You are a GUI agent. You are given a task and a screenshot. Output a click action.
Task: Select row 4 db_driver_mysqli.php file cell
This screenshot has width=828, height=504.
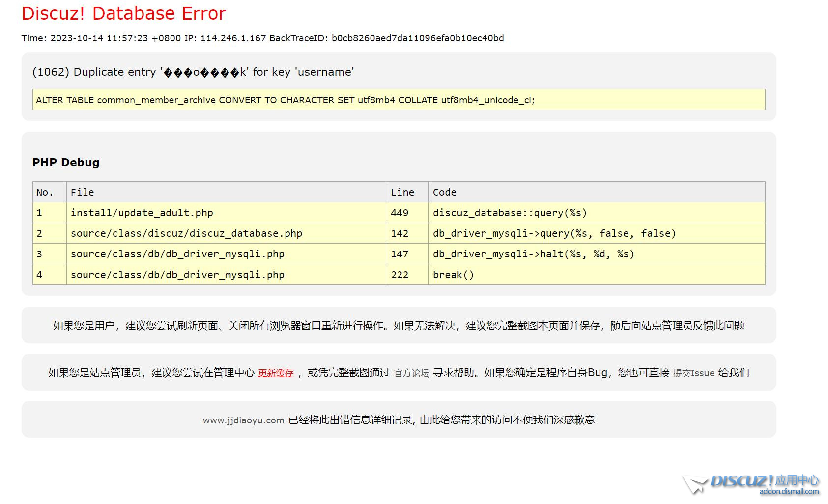[x=227, y=275]
